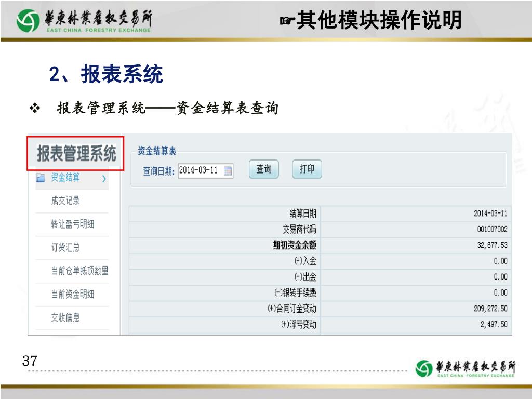Click the 查询日期 date input field
The image size is (532, 399).
[200, 171]
